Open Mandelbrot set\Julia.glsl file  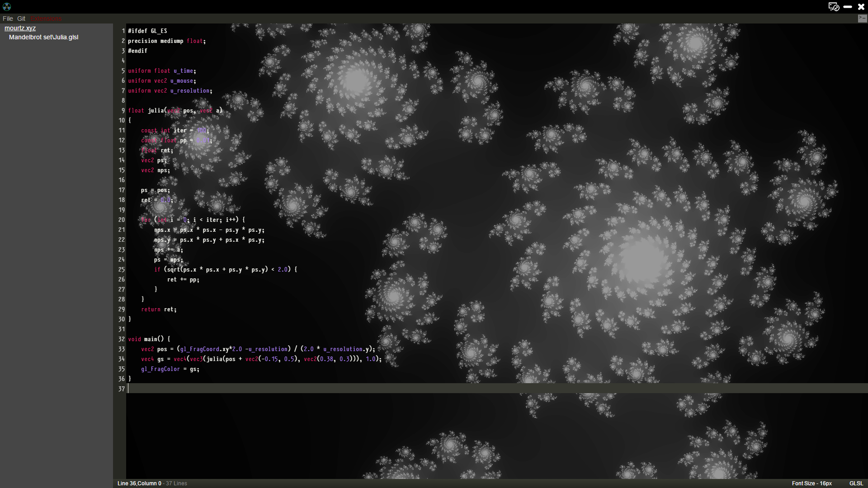pyautogui.click(x=43, y=37)
